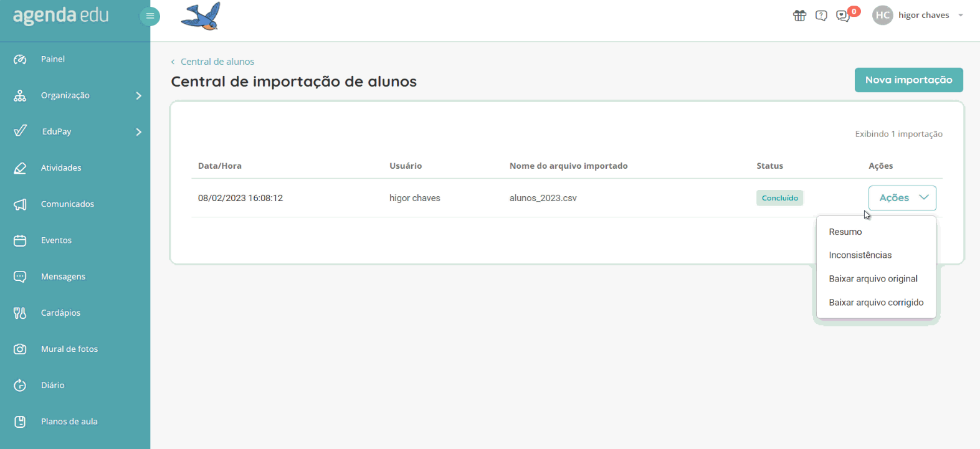Toggle the Ações dropdown button
980x449 pixels.
tap(902, 198)
